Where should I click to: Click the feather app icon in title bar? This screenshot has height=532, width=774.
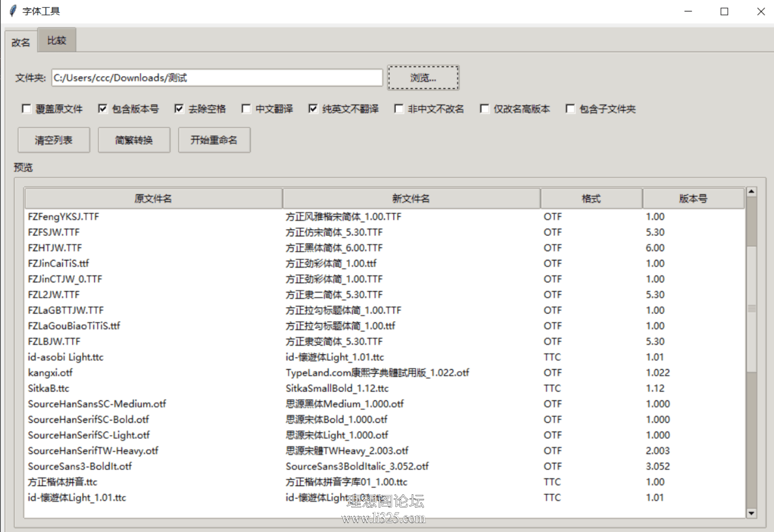(x=12, y=11)
